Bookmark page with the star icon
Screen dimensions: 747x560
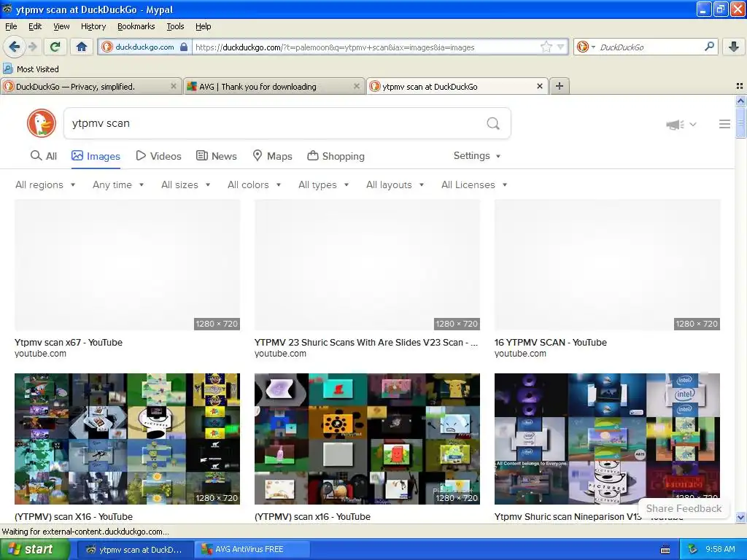point(546,47)
